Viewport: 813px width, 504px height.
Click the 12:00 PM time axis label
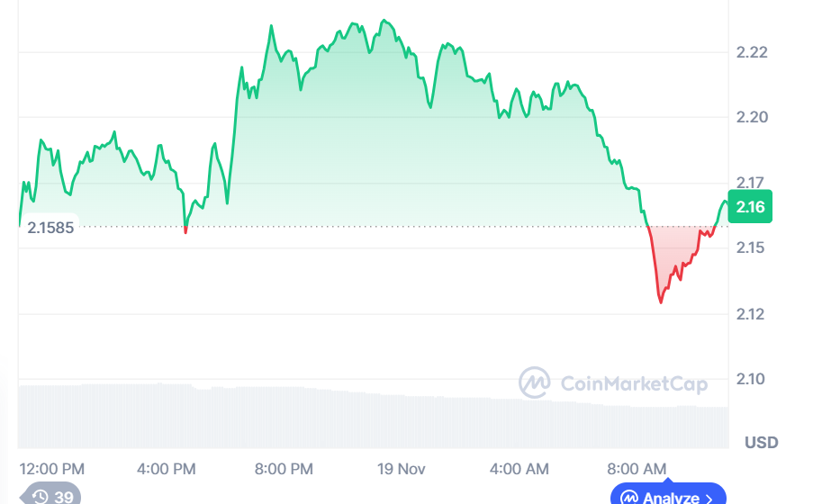click(x=51, y=469)
